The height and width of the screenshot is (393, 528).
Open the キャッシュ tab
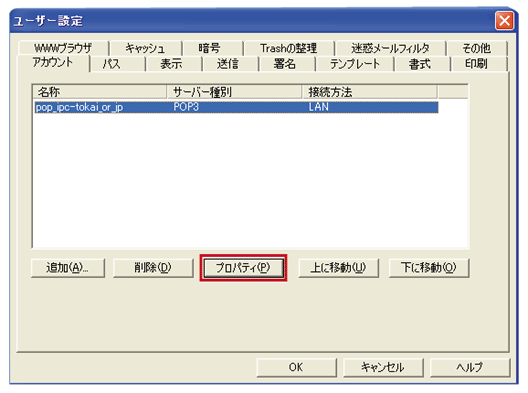coord(145,48)
